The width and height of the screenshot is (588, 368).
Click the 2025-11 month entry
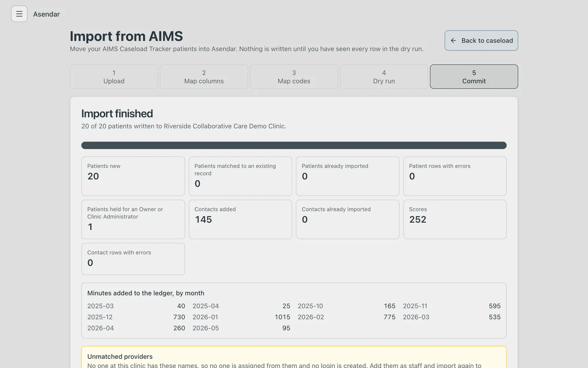coord(452,306)
